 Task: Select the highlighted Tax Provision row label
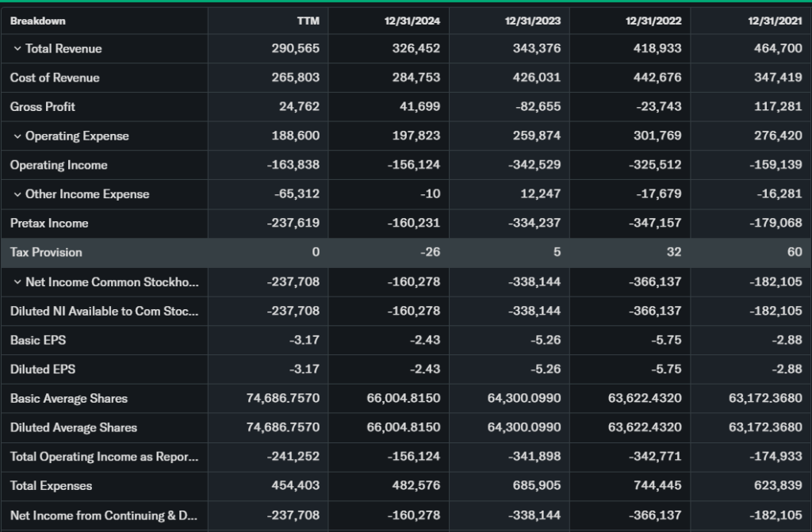(46, 252)
